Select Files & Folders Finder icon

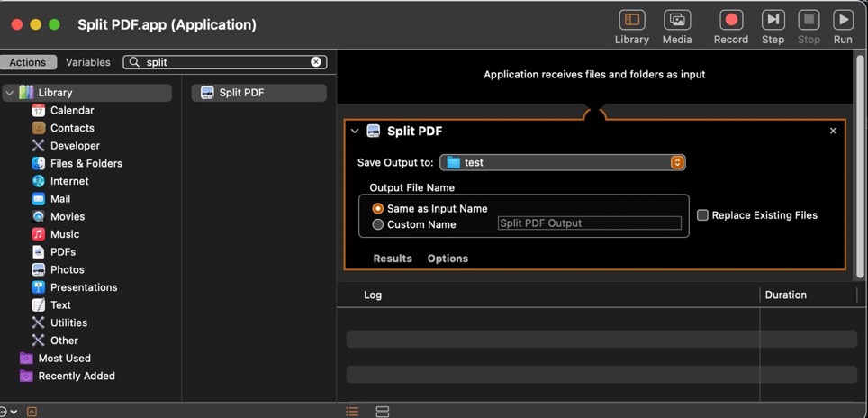(38, 163)
